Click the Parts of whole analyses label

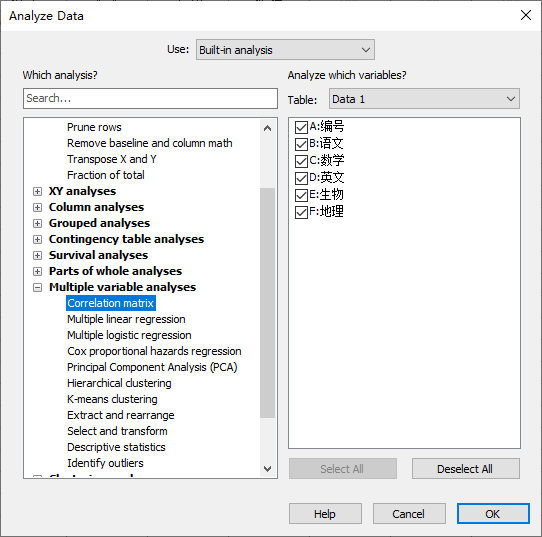click(115, 271)
